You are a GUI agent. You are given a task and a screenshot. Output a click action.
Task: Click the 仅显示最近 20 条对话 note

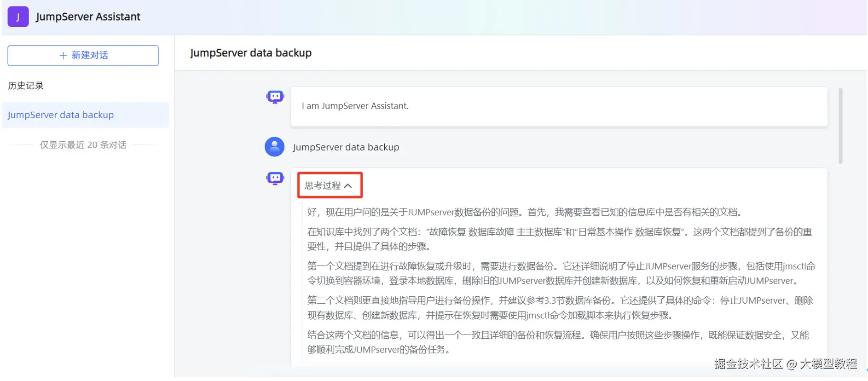click(83, 145)
